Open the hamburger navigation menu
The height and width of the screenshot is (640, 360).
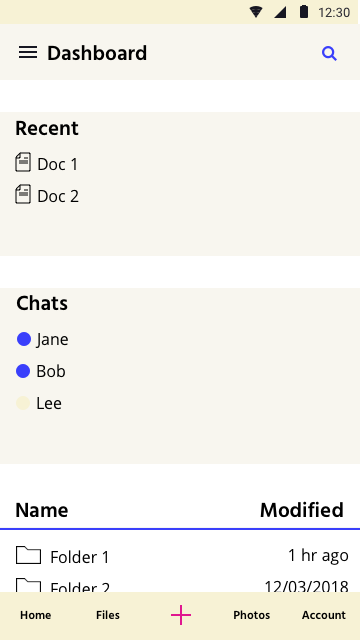point(28,53)
